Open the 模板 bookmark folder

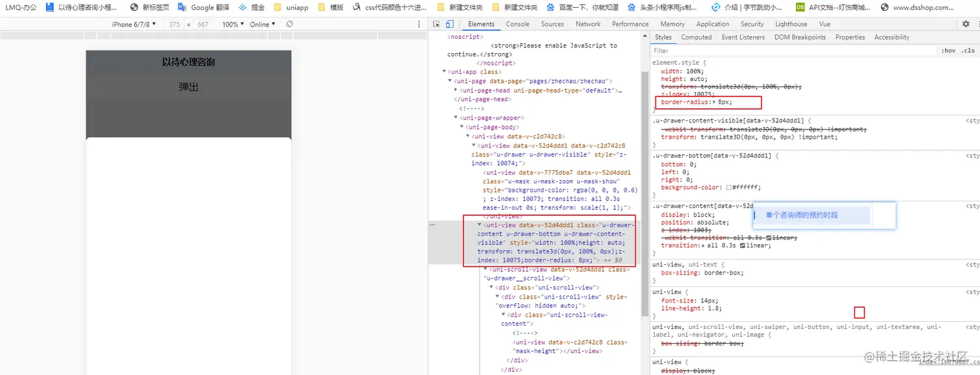[x=331, y=8]
